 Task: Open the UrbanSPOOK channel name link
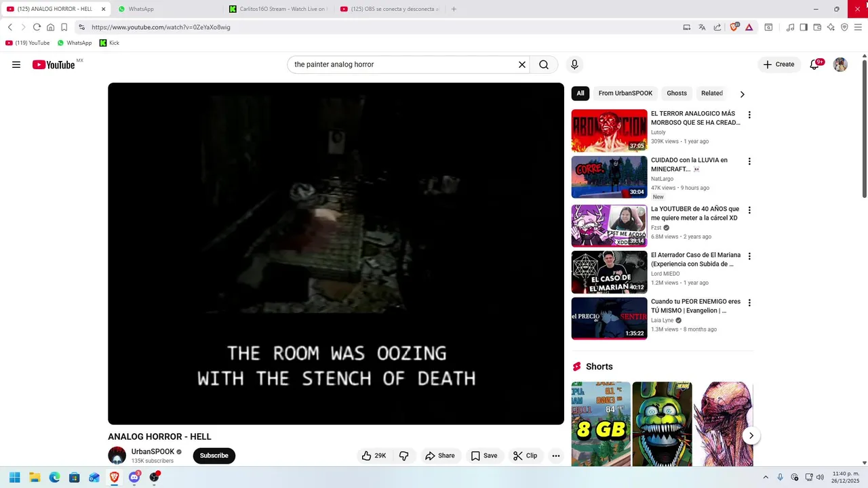[x=153, y=451]
